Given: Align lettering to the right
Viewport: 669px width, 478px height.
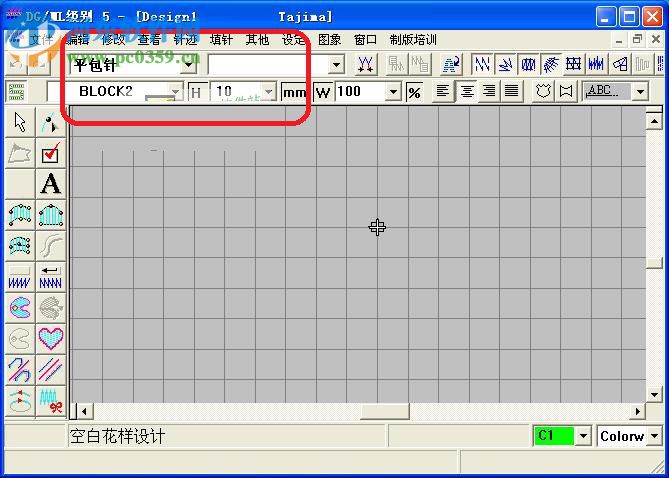Looking at the screenshot, I should coord(489,91).
